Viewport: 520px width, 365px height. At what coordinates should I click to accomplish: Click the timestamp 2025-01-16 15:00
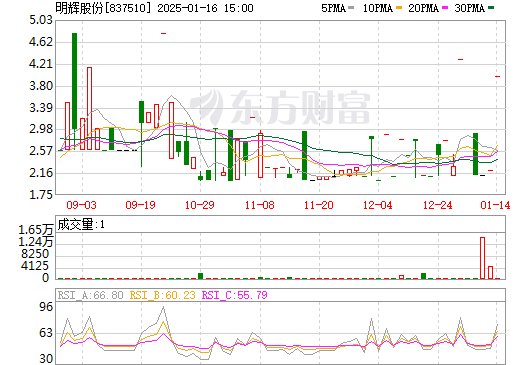(205, 8)
